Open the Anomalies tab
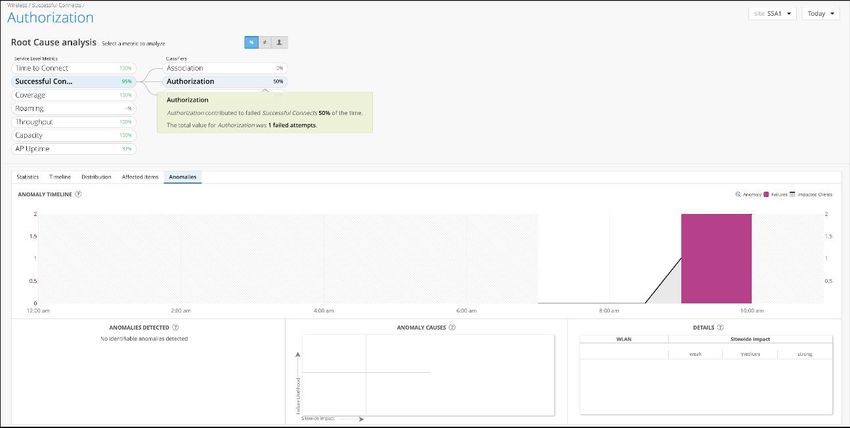The width and height of the screenshot is (850, 428). (x=183, y=177)
